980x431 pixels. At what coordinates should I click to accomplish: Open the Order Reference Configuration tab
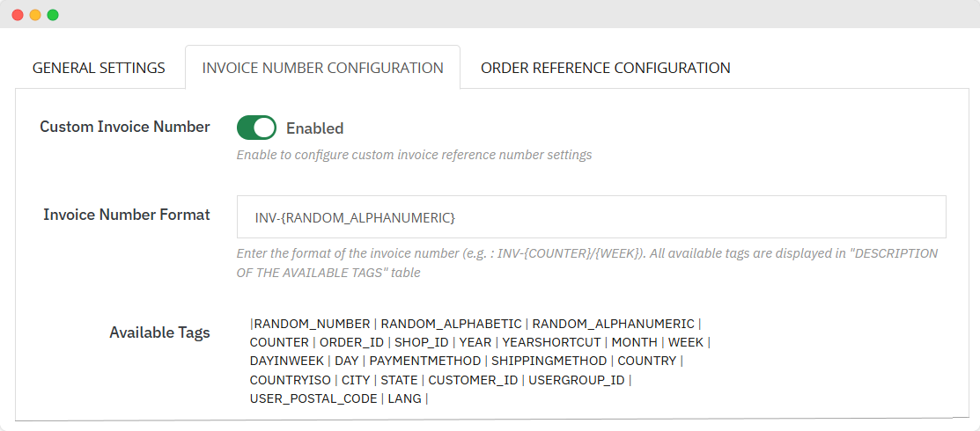click(x=605, y=68)
